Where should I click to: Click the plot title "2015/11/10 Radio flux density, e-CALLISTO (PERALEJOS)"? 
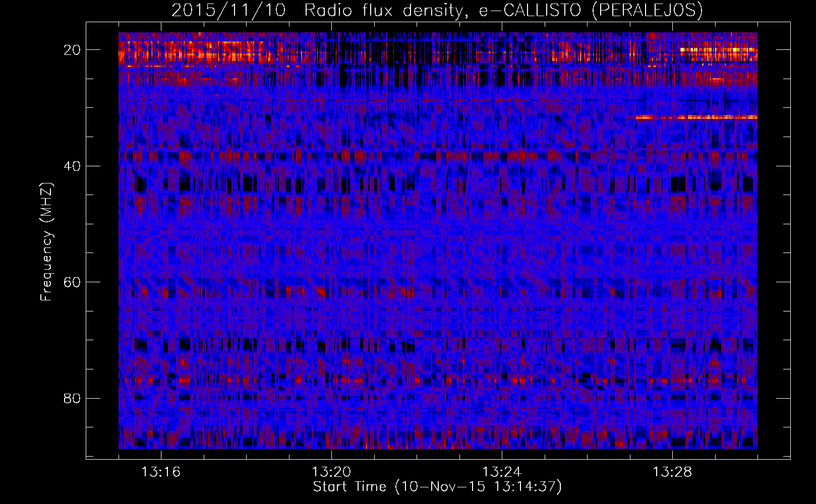[x=437, y=10]
